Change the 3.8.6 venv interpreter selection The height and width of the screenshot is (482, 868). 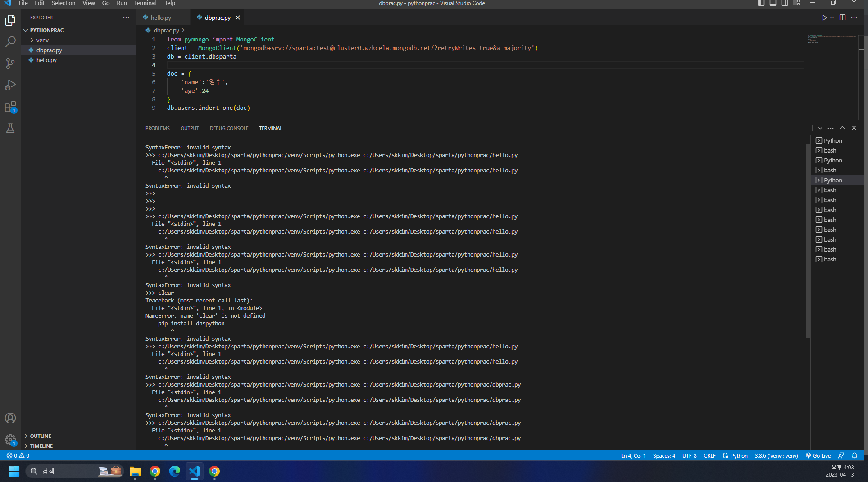tap(776, 455)
